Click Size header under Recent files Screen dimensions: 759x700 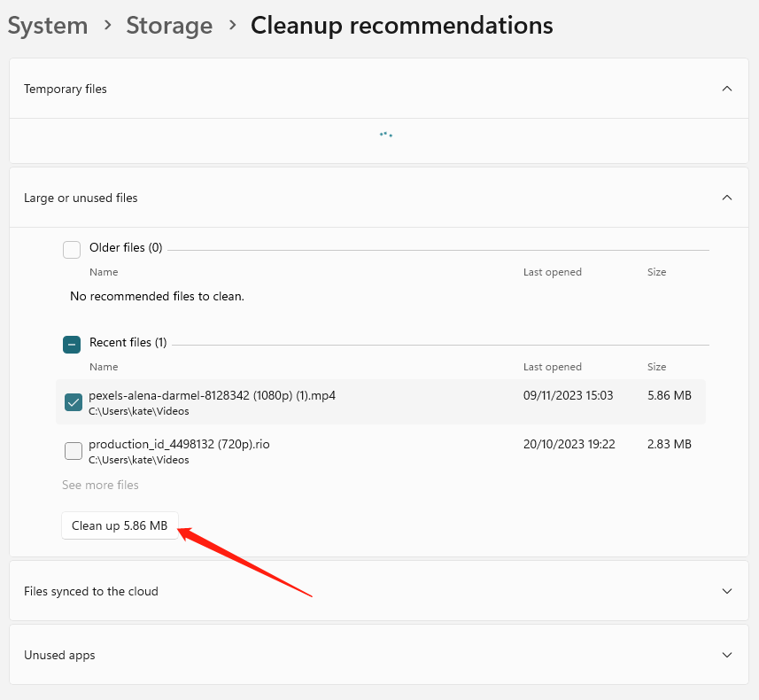click(656, 367)
